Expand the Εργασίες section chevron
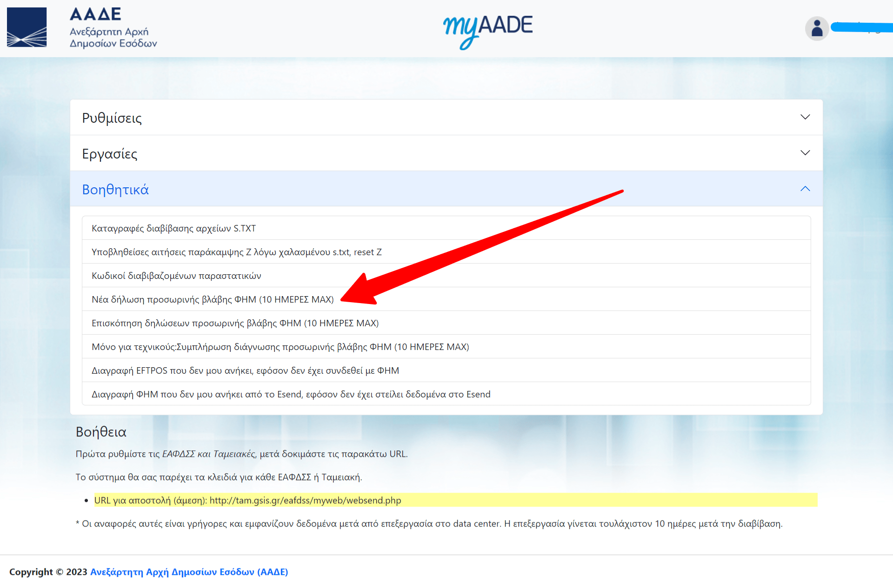This screenshot has width=893, height=588. point(805,153)
